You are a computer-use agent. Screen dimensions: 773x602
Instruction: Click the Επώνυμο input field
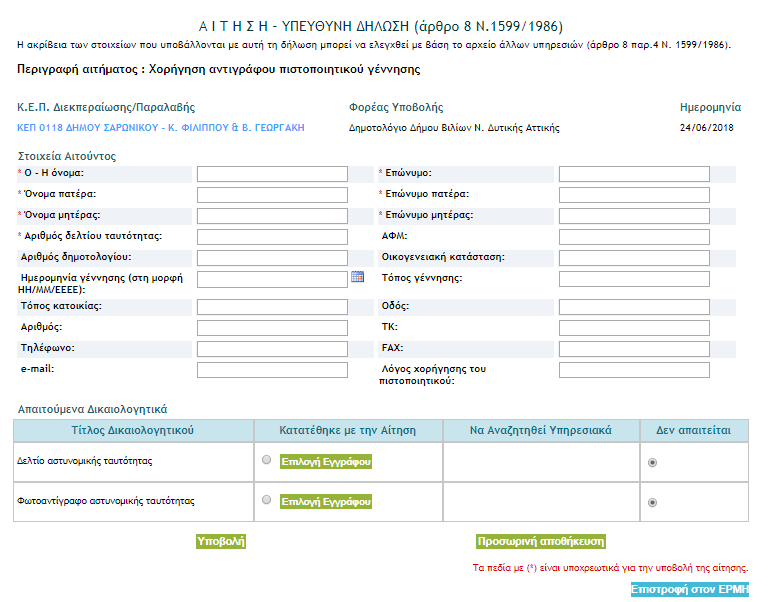[634, 174]
